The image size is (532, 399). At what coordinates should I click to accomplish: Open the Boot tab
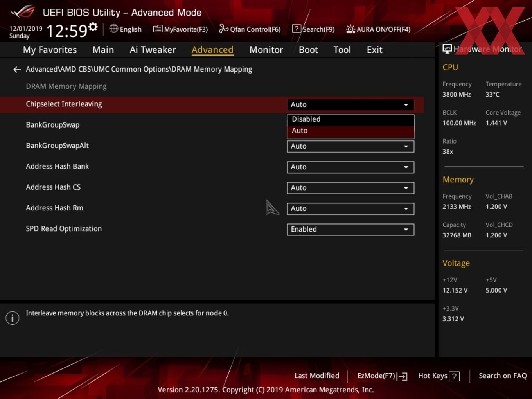tap(308, 50)
